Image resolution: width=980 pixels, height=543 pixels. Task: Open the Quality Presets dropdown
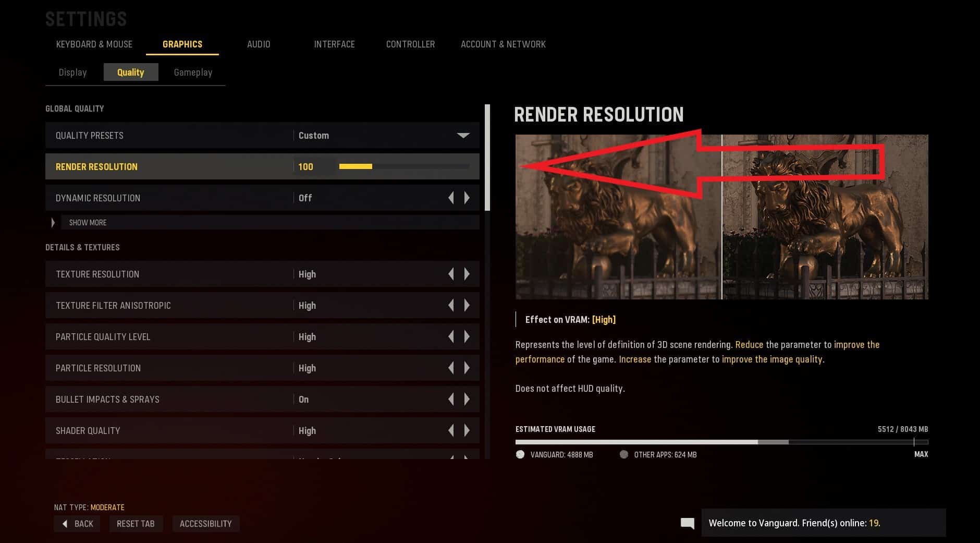tap(262, 135)
